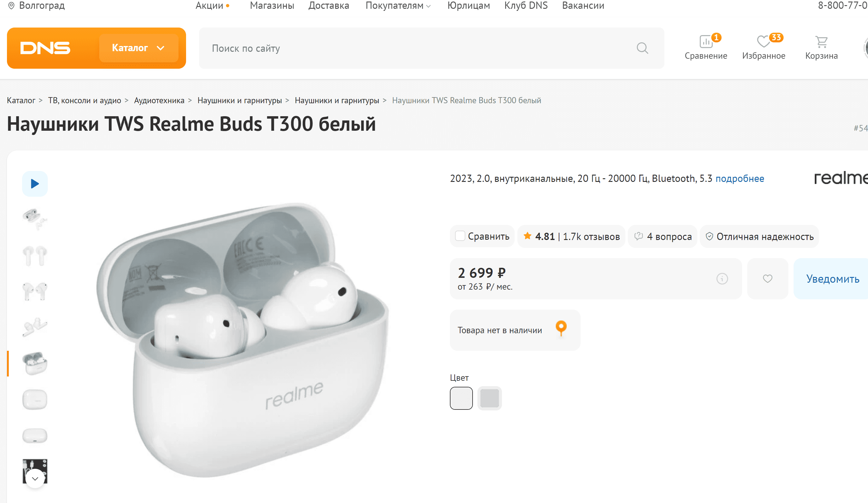Click the price info icon

click(722, 279)
